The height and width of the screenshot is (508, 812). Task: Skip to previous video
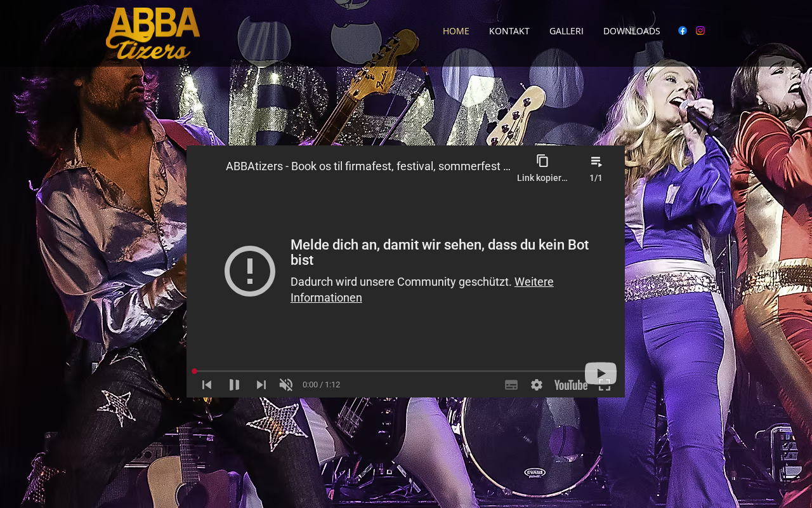[x=207, y=385]
